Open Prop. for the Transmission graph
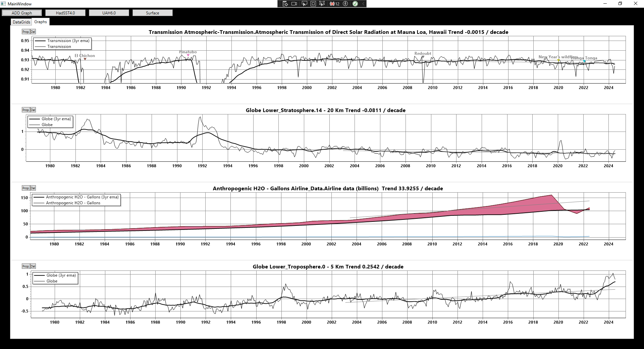 pyautogui.click(x=26, y=32)
